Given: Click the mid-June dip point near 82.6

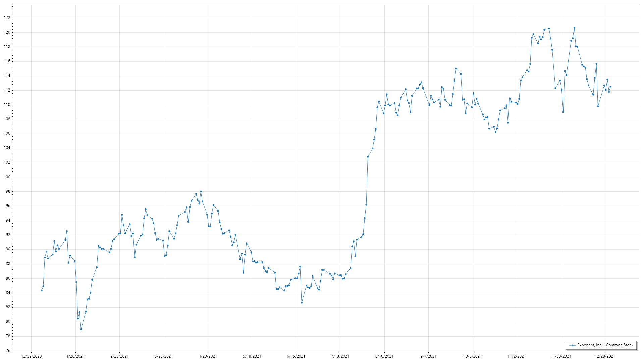Looking at the screenshot, I should tap(302, 303).
